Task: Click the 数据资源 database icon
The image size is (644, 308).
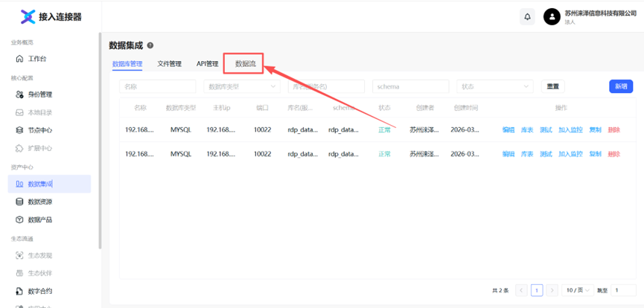Action: (x=20, y=202)
